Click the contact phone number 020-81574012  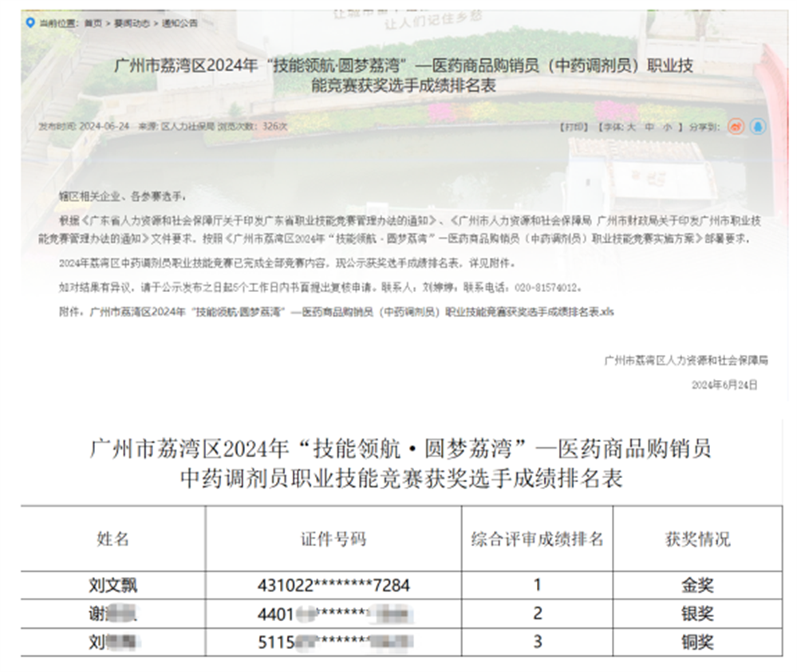(547, 287)
